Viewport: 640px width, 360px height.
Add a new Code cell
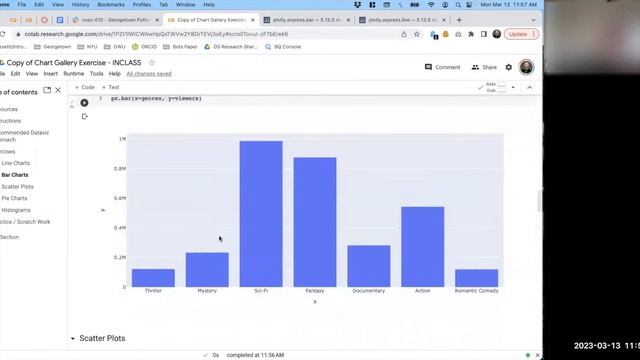[84, 87]
